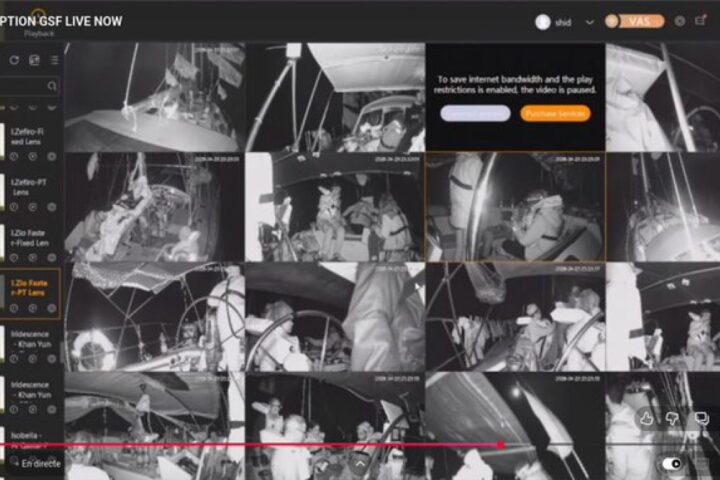Click the thumbs up icon
The height and width of the screenshot is (480, 720).
coord(646,418)
